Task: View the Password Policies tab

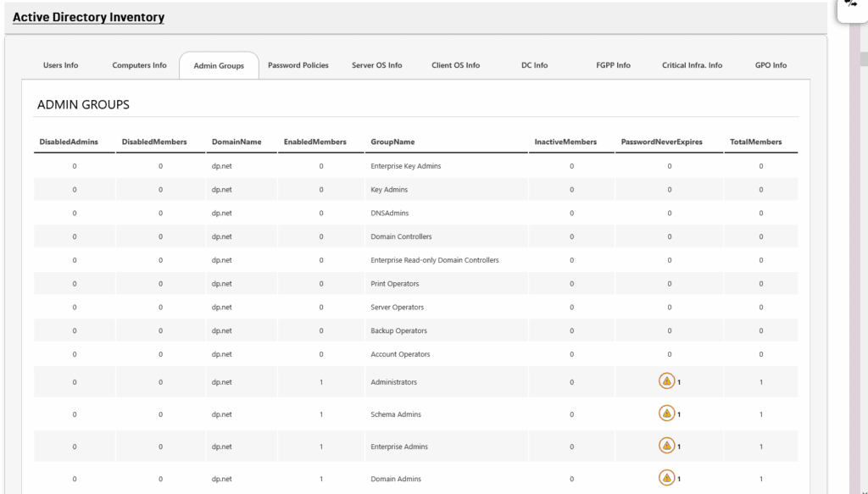Action: click(x=298, y=64)
